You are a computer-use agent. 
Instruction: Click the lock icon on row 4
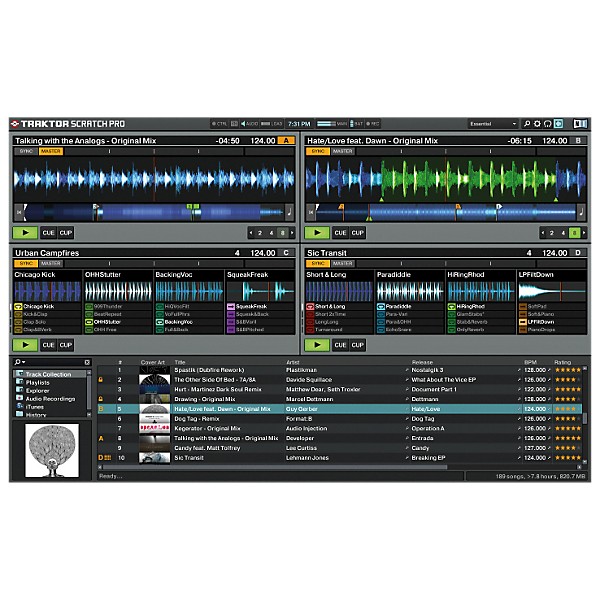[x=101, y=399]
